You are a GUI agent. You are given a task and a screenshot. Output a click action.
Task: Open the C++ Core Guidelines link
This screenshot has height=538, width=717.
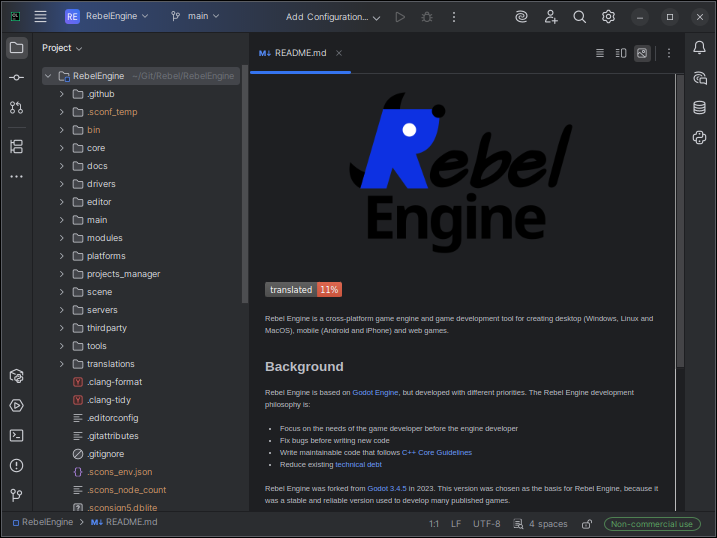pyautogui.click(x=437, y=453)
